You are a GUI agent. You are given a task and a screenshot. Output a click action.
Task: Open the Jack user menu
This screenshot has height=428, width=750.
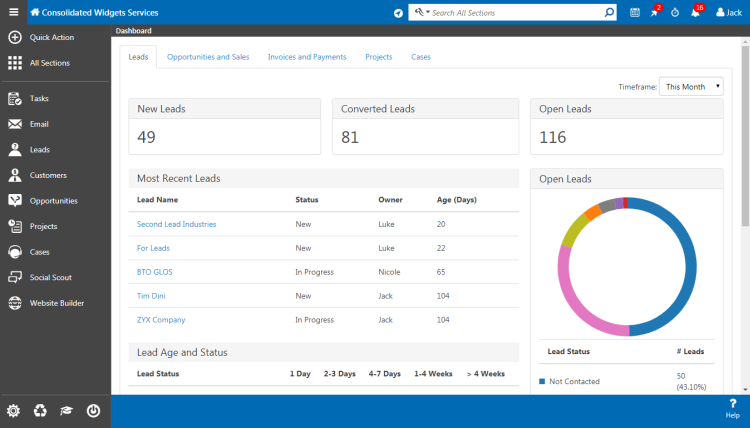pyautogui.click(x=728, y=12)
